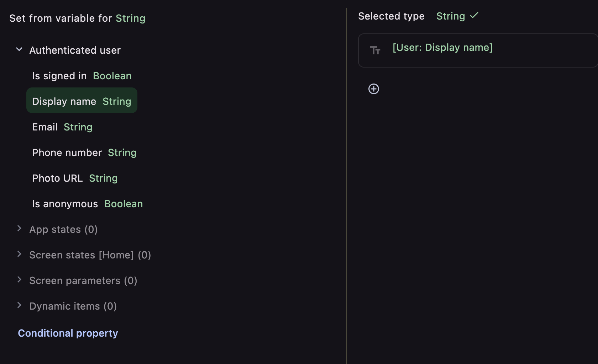Image resolution: width=598 pixels, height=364 pixels.
Task: Expand the Dynamic items group
Action: click(19, 306)
